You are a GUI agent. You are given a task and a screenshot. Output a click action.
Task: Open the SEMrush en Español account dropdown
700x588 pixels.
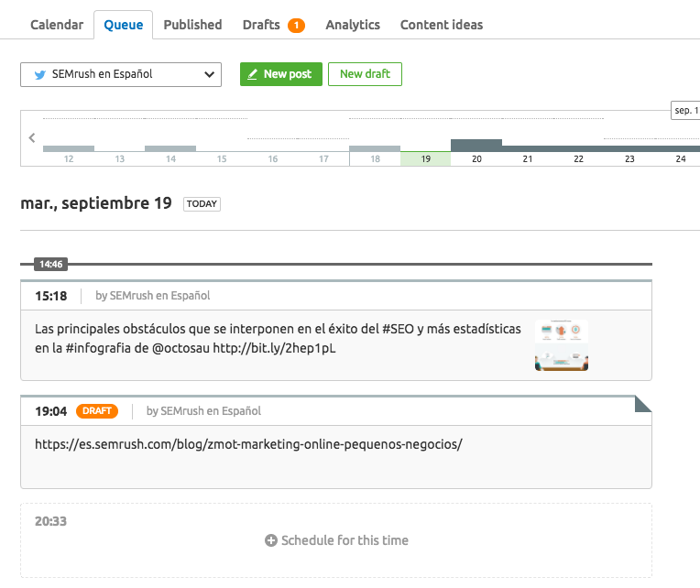121,74
